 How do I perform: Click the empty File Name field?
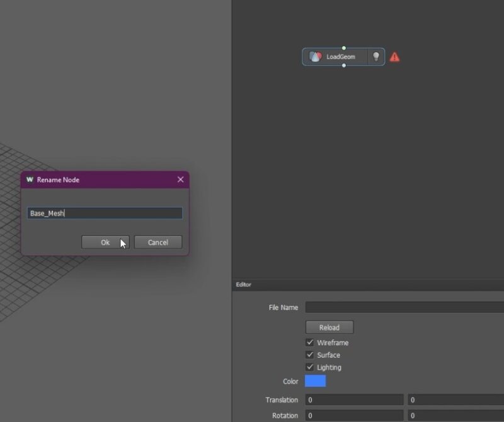(x=403, y=307)
